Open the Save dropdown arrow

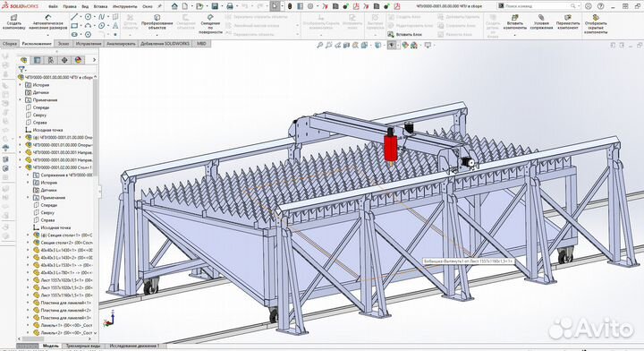pyautogui.click(x=221, y=6)
